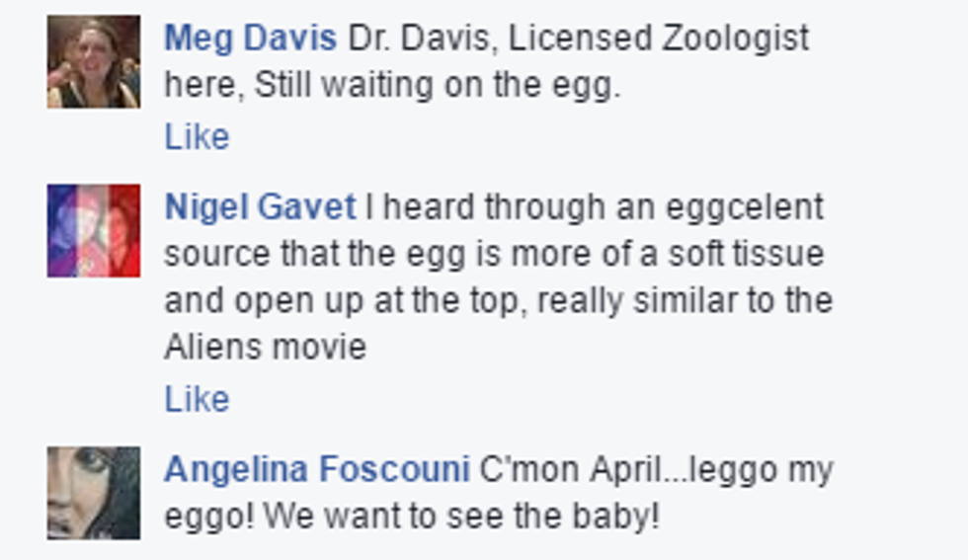
Task: Click Meg Davis's profile picture
Action: [94, 61]
